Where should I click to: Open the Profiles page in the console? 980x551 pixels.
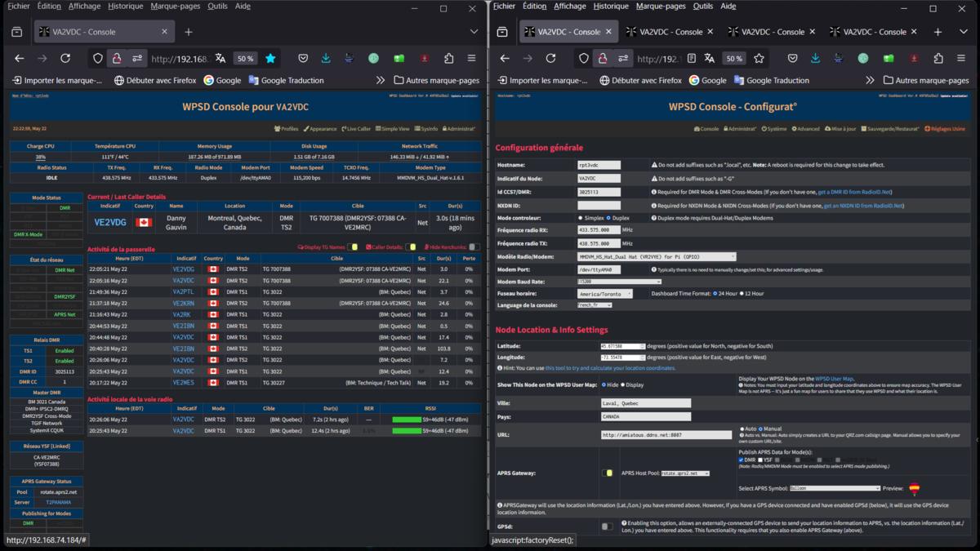click(286, 129)
